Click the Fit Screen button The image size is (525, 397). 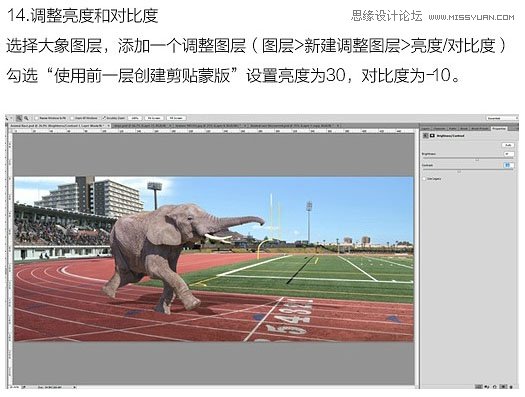(x=155, y=118)
